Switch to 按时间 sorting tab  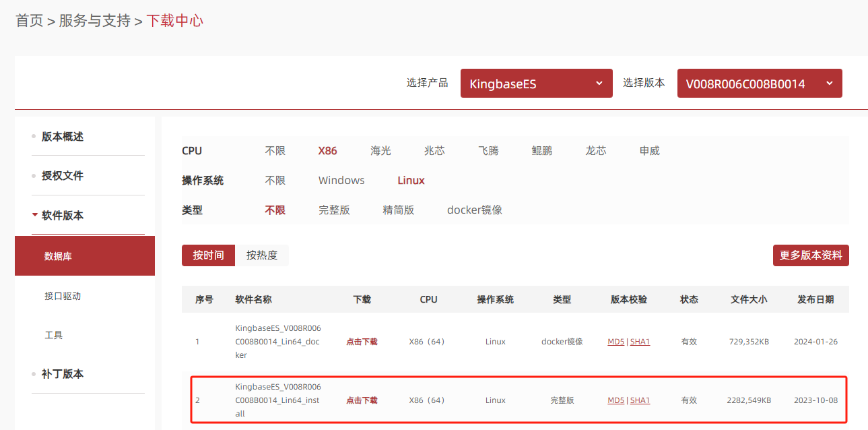tap(208, 255)
